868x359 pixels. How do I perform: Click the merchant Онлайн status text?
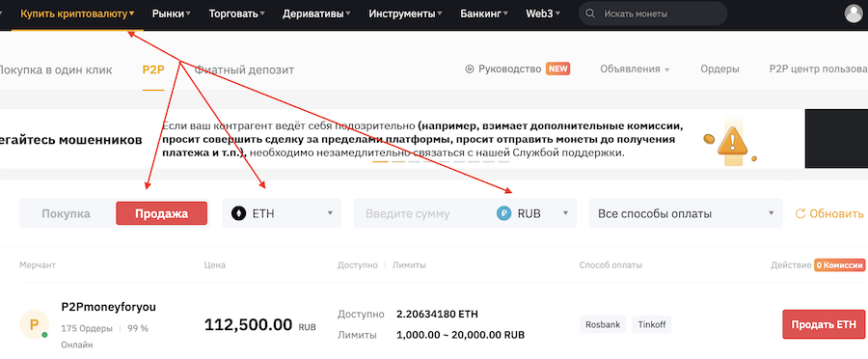77,345
